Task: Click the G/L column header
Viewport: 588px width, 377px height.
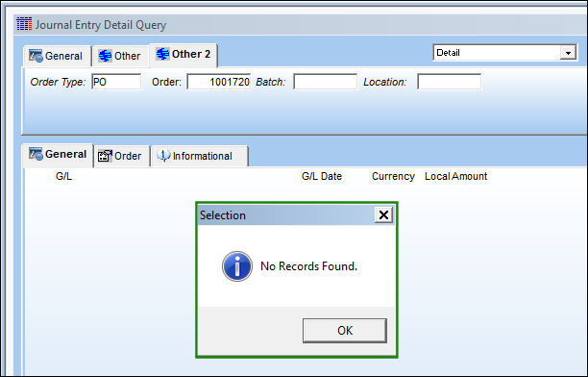Action: [63, 176]
